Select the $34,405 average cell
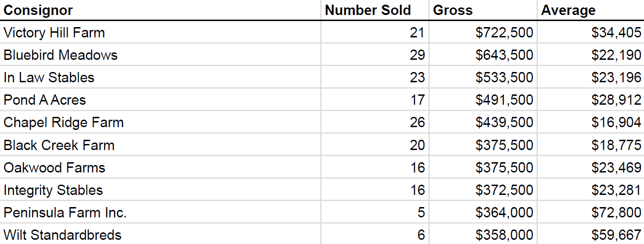Screen dimensions: 644x244 (x=591, y=32)
